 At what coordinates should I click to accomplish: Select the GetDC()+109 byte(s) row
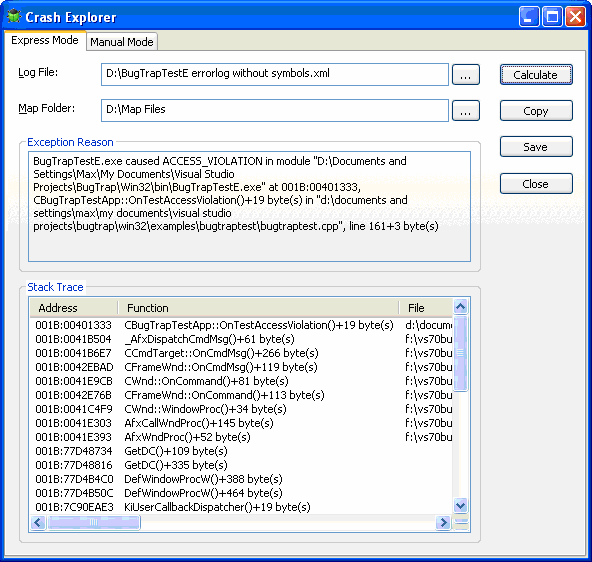(x=241, y=451)
